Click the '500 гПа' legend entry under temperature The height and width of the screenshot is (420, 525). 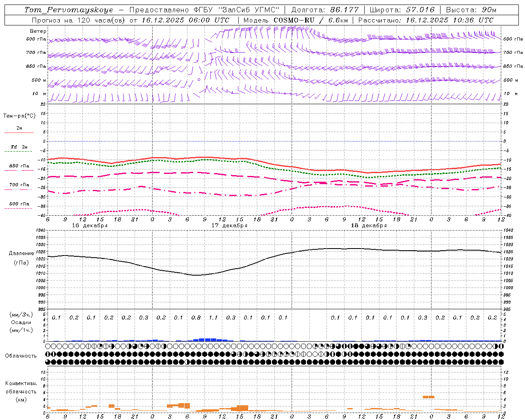pos(19,204)
